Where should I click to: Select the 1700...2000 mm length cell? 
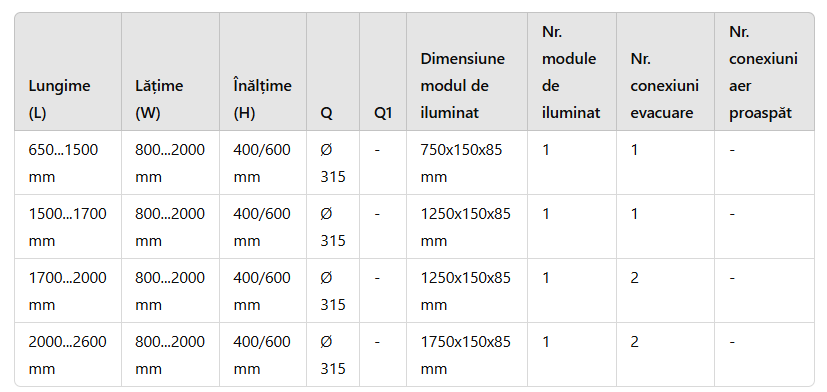tap(68, 290)
